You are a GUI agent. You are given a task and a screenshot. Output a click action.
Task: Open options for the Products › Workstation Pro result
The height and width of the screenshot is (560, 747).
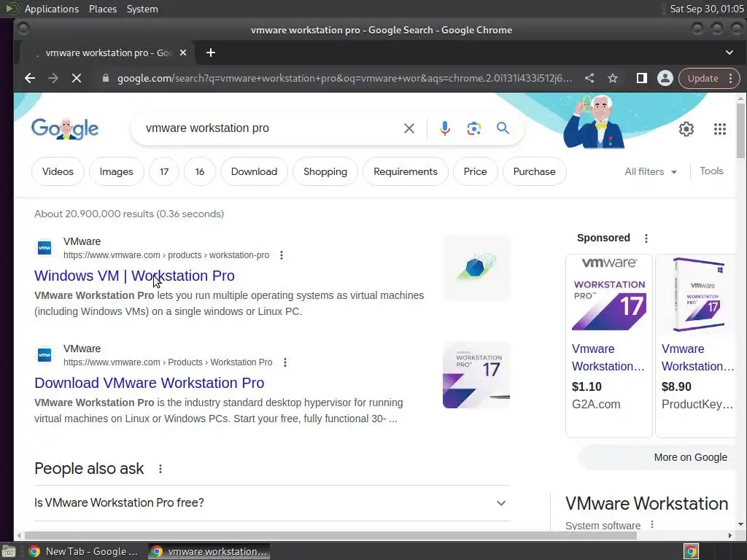285,362
